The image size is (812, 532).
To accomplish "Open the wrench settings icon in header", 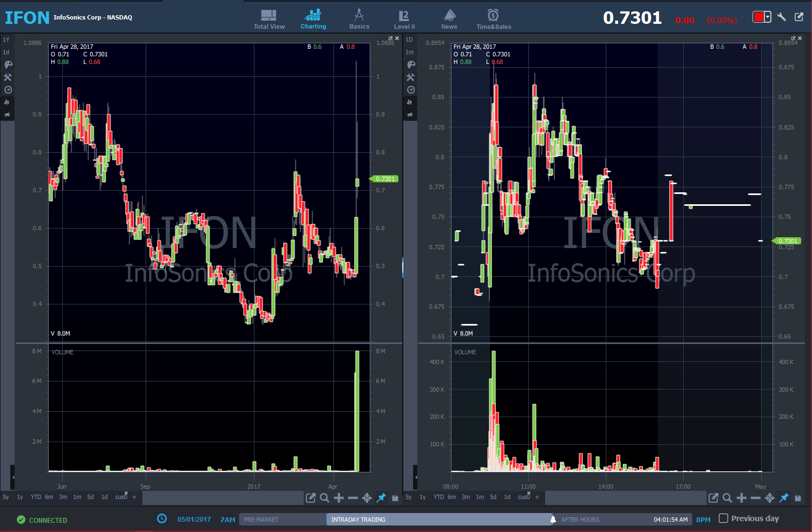I will click(x=782, y=17).
